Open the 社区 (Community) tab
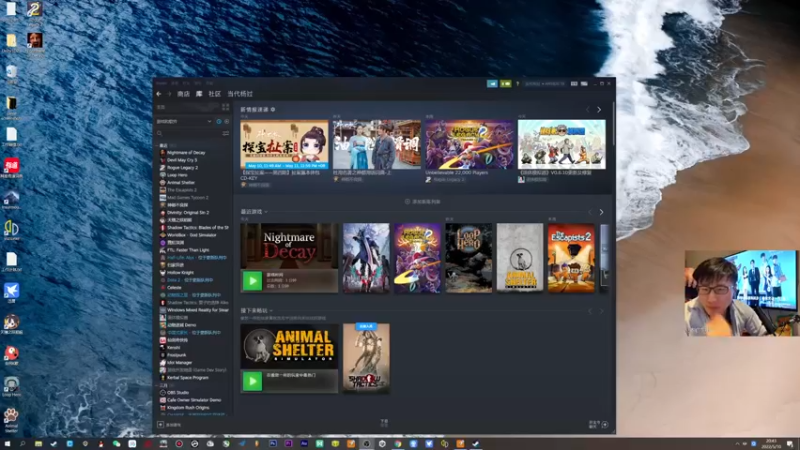800x450 pixels. (214, 94)
